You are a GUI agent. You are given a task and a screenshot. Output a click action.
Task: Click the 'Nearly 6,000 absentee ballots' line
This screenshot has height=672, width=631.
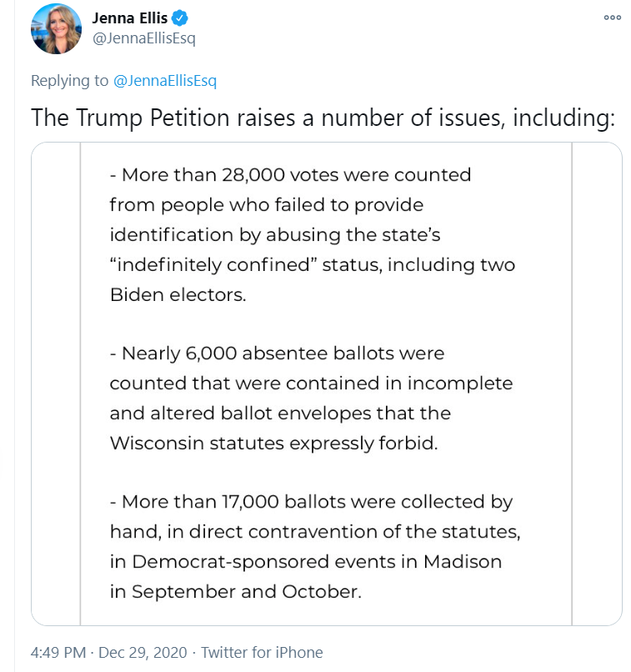(x=278, y=354)
